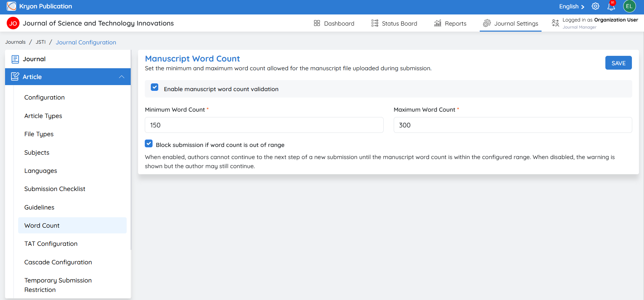Open Cascade Configuration settings
Viewport: 644px width, 300px height.
click(x=58, y=262)
